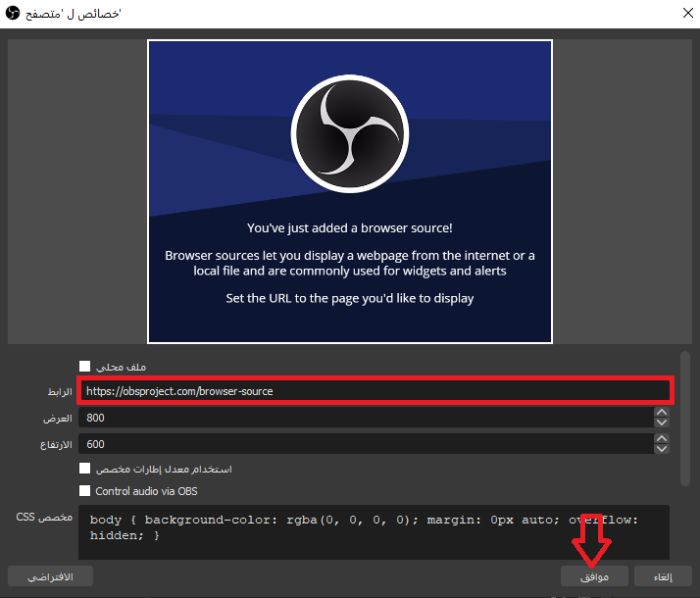Click inside the custom CSS text area
Viewport: 700px width, 598px height.
pyautogui.click(x=375, y=532)
